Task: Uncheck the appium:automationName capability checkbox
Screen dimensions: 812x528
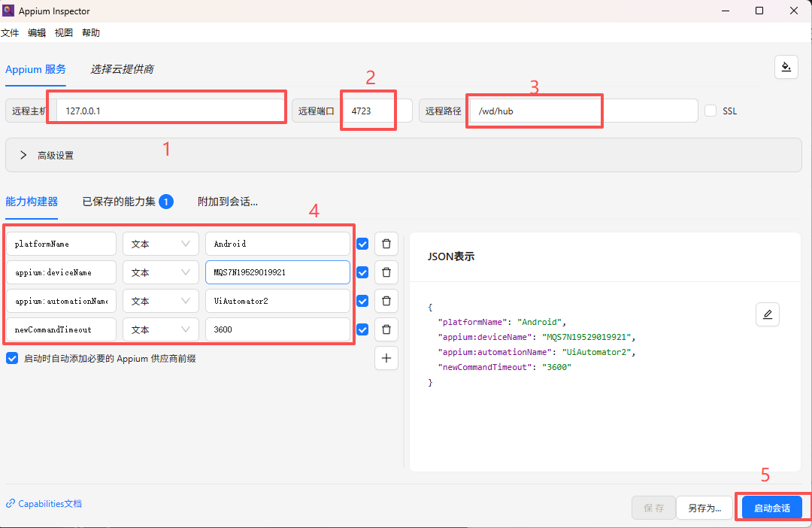Action: tap(362, 301)
